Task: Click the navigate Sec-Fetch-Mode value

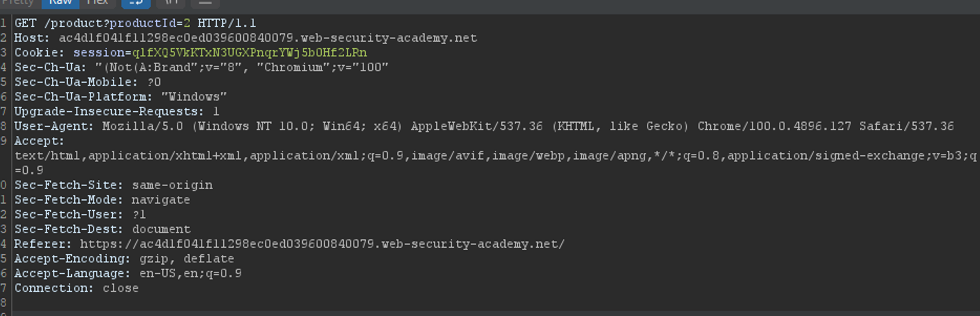Action: click(161, 200)
